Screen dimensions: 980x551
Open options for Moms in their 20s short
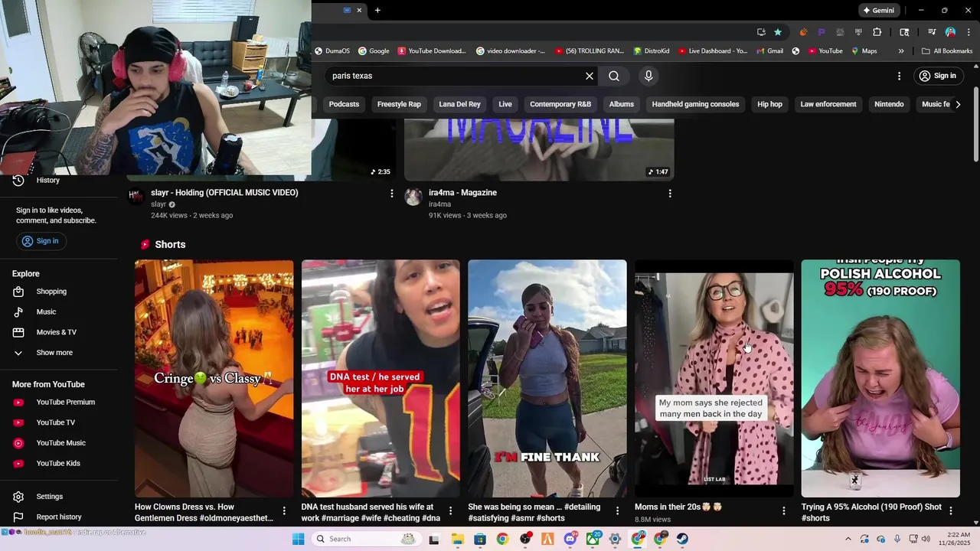click(x=783, y=510)
